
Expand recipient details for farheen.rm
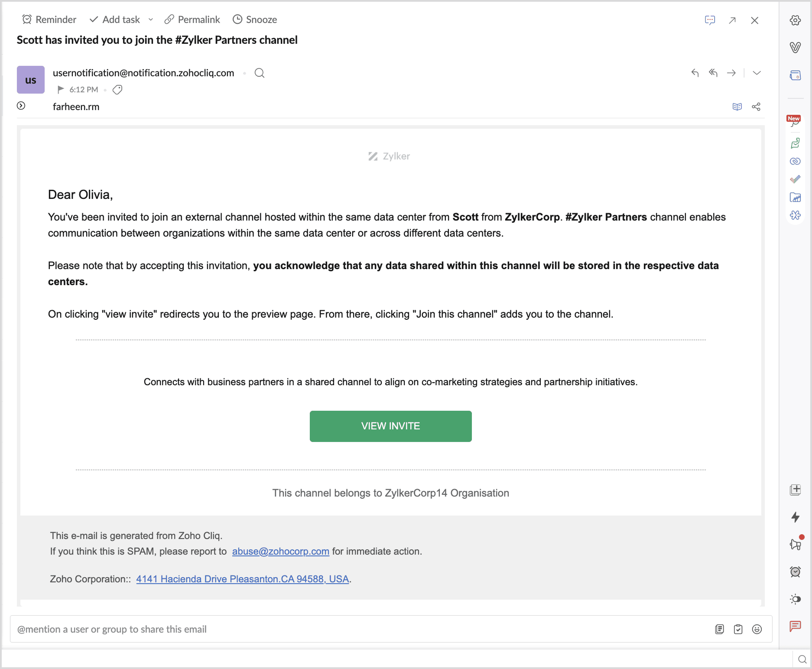tap(21, 106)
